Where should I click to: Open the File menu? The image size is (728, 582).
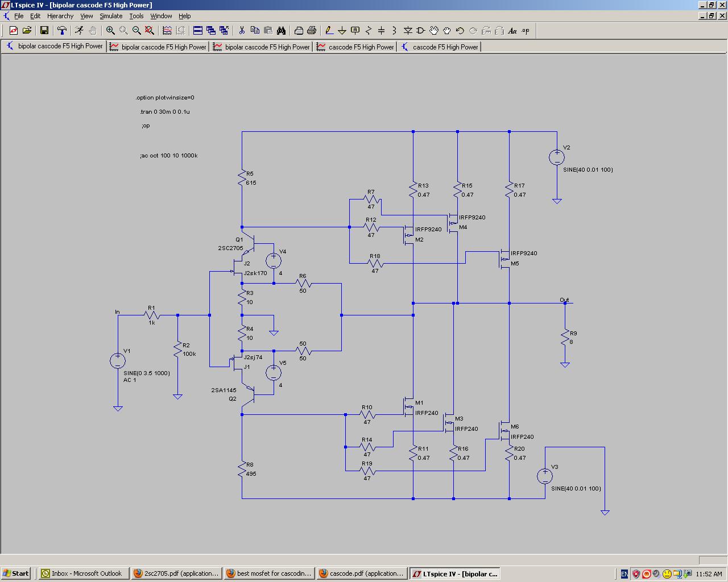point(19,16)
